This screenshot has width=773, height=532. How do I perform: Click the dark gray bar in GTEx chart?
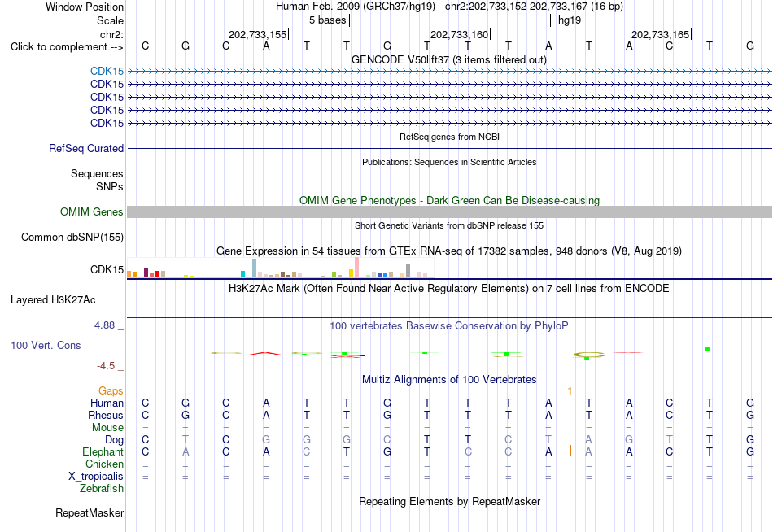(x=408, y=271)
